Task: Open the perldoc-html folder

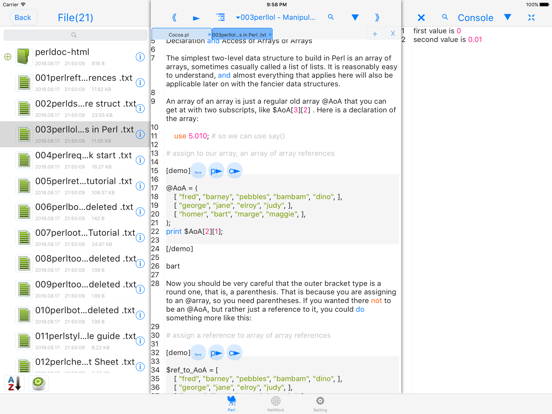Action: pos(74,56)
